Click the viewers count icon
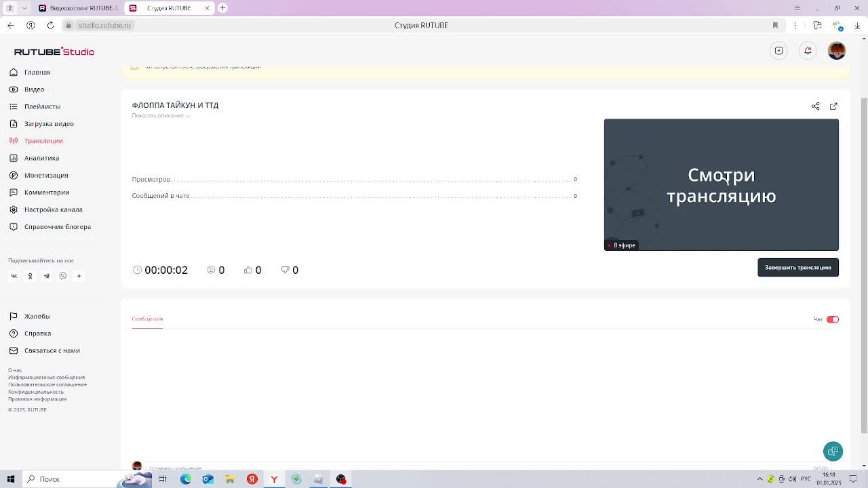The height and width of the screenshot is (488, 868). pos(211,270)
